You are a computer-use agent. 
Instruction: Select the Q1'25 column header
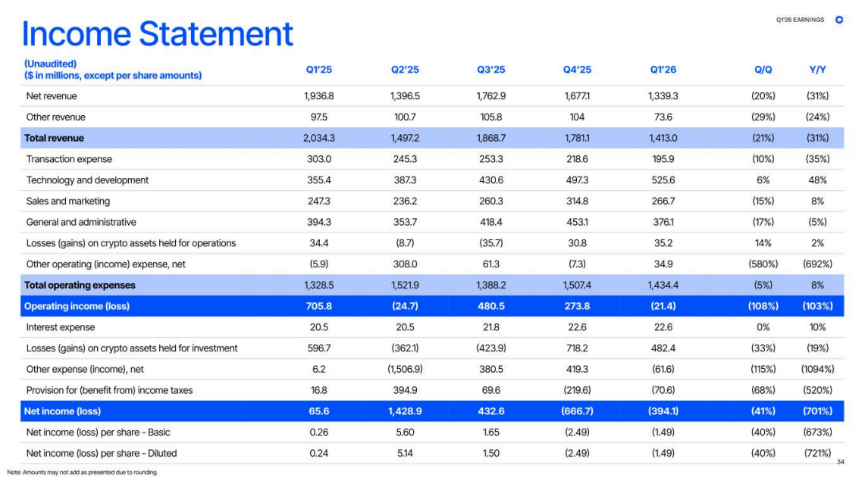click(x=319, y=70)
